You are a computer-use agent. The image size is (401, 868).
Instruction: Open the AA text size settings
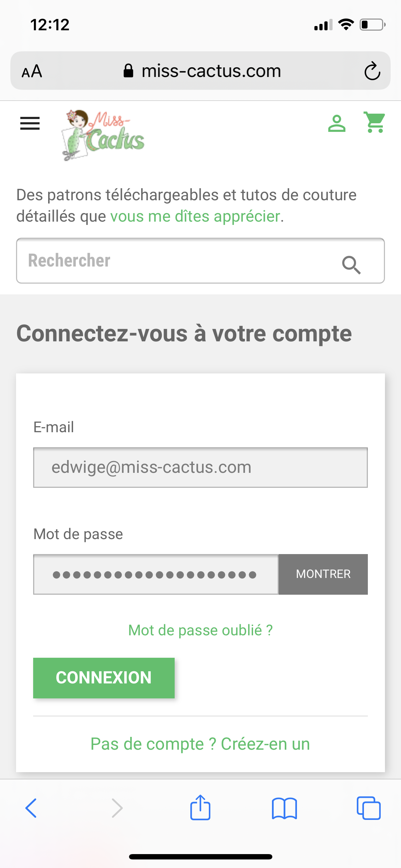[32, 71]
